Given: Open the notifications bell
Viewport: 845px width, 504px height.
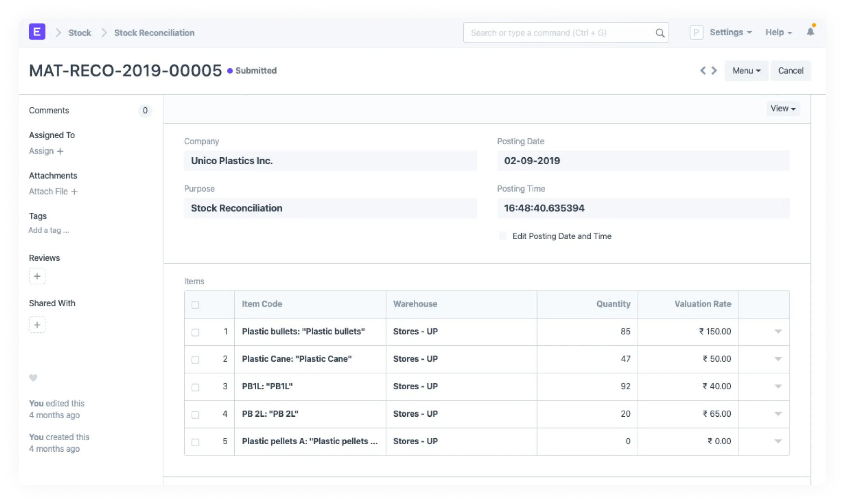Looking at the screenshot, I should pyautogui.click(x=810, y=32).
